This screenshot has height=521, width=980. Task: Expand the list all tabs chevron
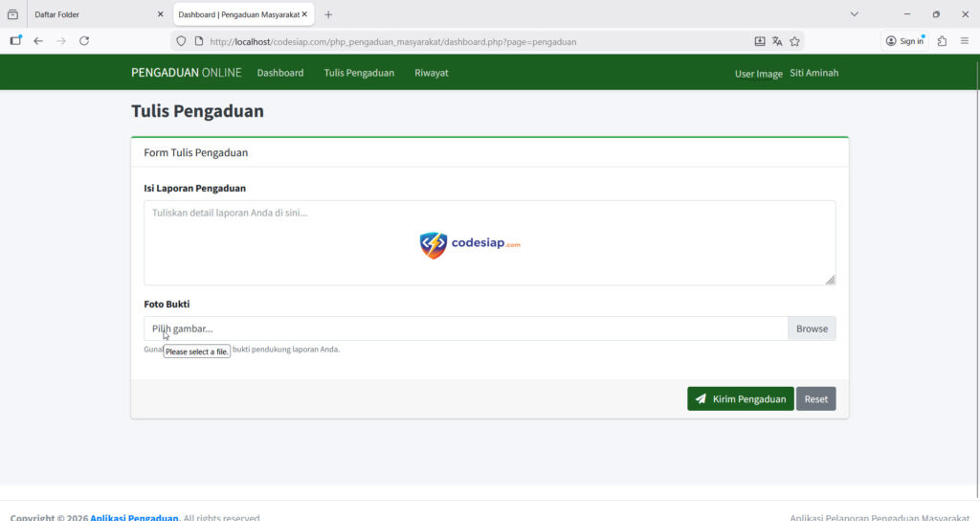[x=854, y=14]
